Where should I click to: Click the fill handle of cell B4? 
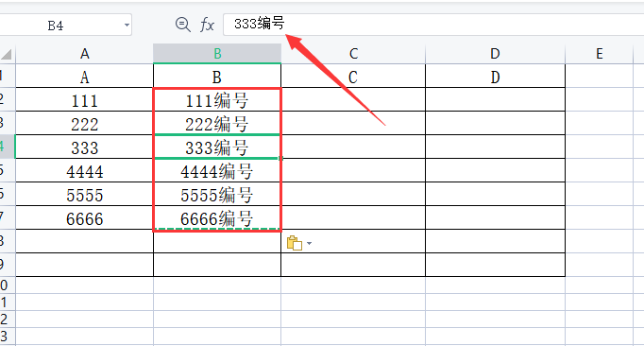click(281, 159)
